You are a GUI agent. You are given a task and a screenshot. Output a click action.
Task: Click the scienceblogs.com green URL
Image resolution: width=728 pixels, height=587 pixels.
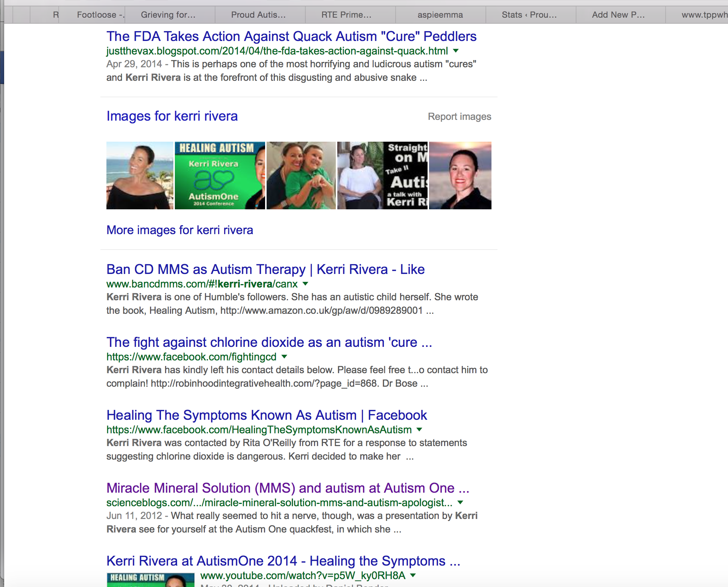click(x=279, y=502)
